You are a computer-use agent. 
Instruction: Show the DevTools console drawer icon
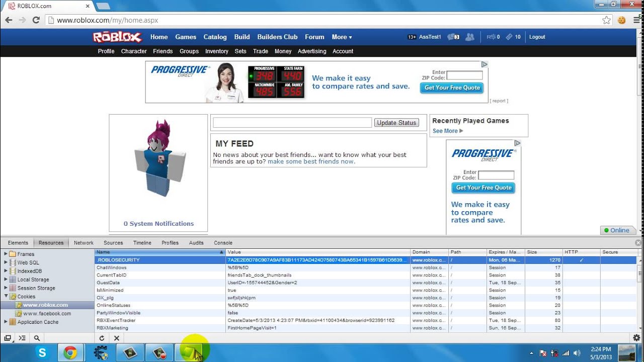click(22, 338)
